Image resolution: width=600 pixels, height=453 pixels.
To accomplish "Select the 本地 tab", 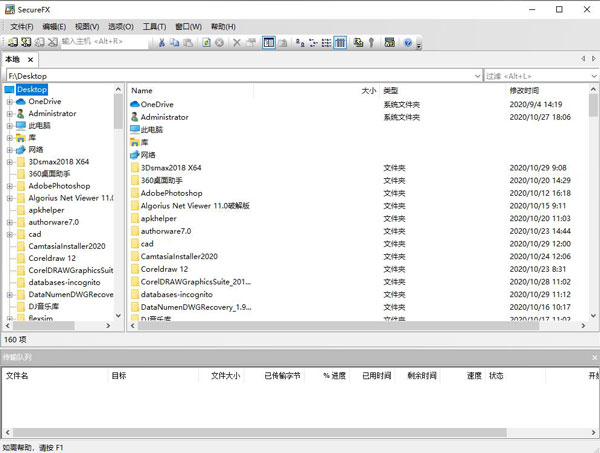I will (x=12, y=60).
